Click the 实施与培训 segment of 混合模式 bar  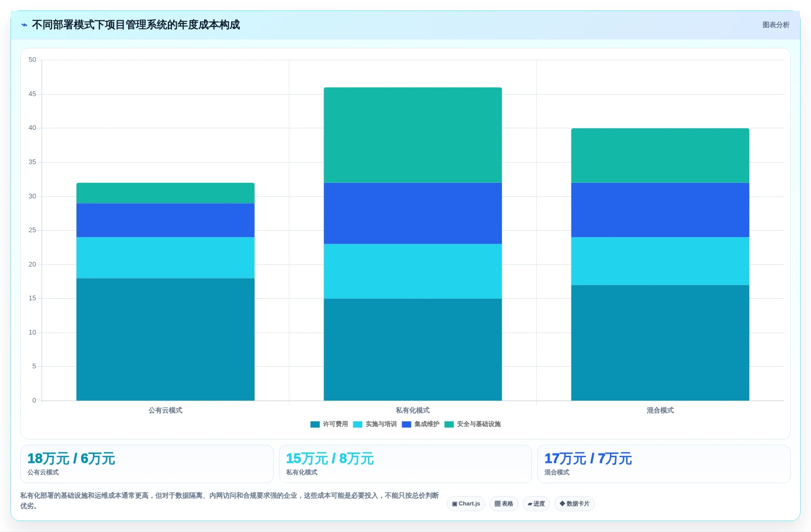click(660, 261)
